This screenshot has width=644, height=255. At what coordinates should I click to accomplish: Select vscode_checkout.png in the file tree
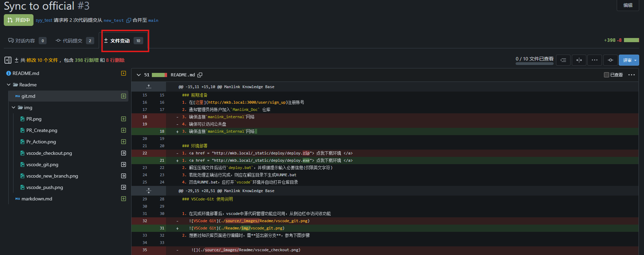pyautogui.click(x=49, y=153)
